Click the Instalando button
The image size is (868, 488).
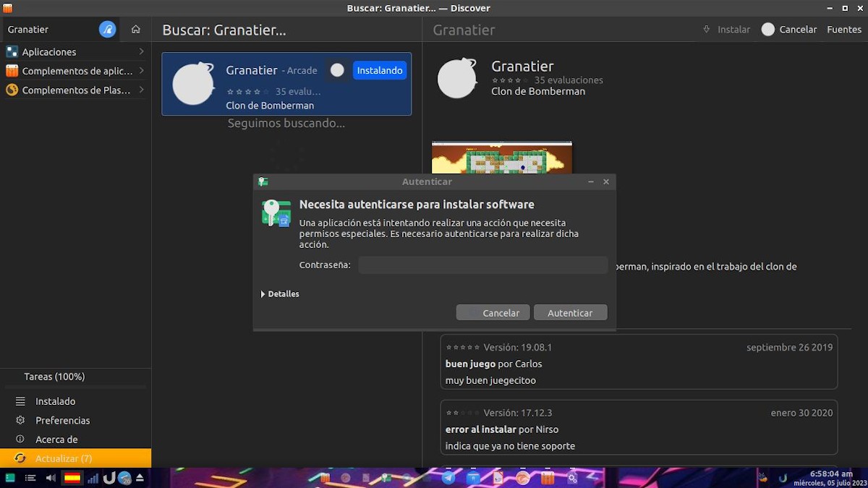(380, 70)
